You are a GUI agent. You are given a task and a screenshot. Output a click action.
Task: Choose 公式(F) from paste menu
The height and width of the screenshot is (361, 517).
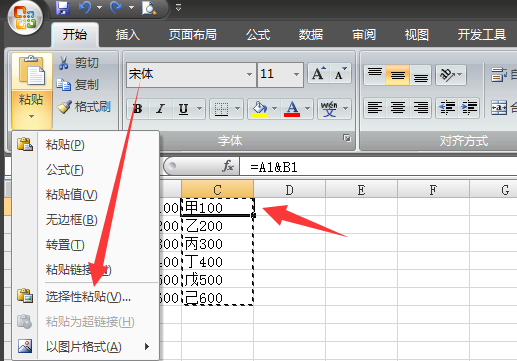pyautogui.click(x=85, y=170)
